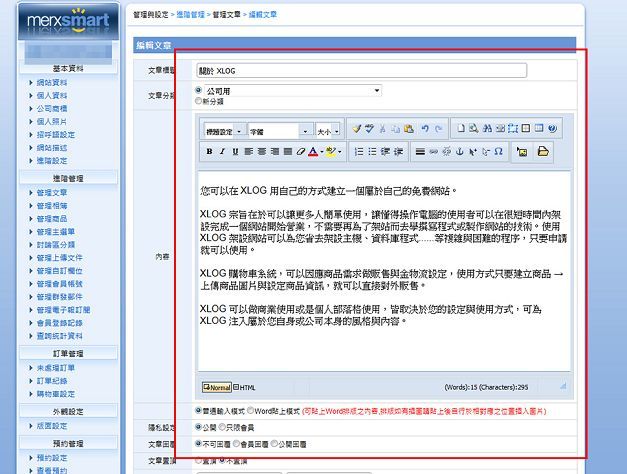Open 個人資料 menu item

[52, 96]
